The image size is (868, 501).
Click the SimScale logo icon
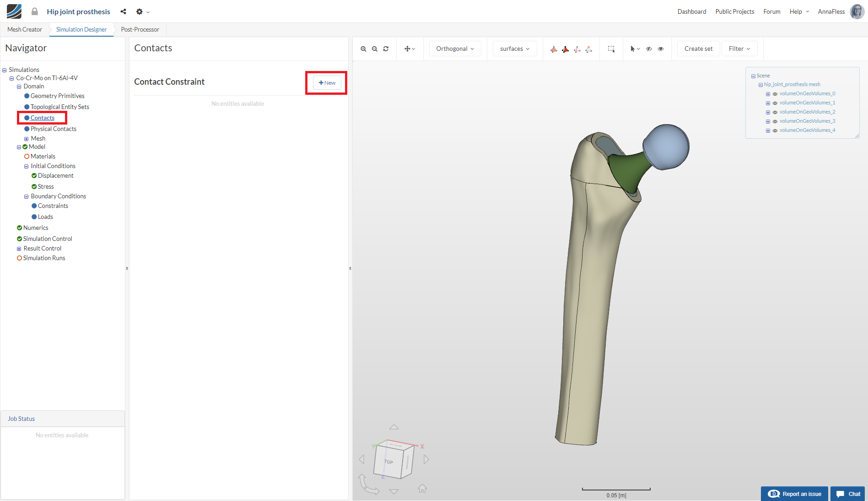click(14, 11)
